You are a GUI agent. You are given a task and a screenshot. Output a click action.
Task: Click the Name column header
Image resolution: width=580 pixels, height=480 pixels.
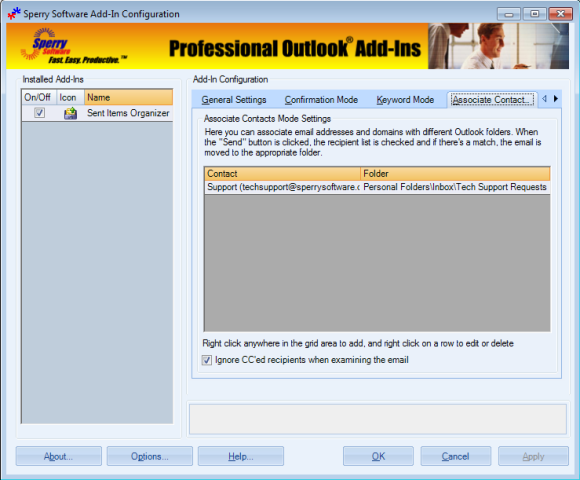pos(128,98)
